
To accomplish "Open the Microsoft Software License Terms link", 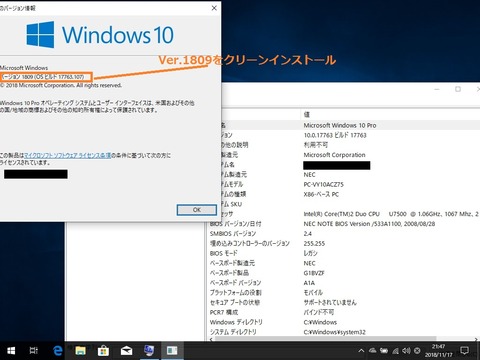I will click(68, 155).
